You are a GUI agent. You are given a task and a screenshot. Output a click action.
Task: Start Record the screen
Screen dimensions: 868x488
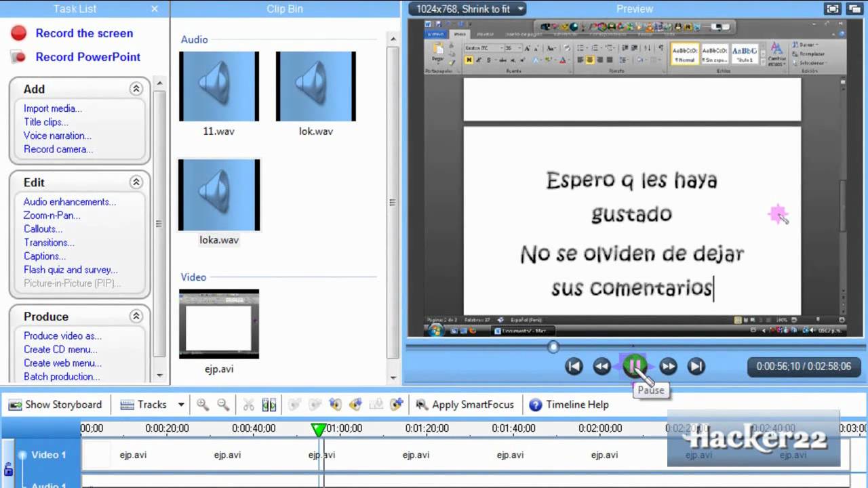72,33
